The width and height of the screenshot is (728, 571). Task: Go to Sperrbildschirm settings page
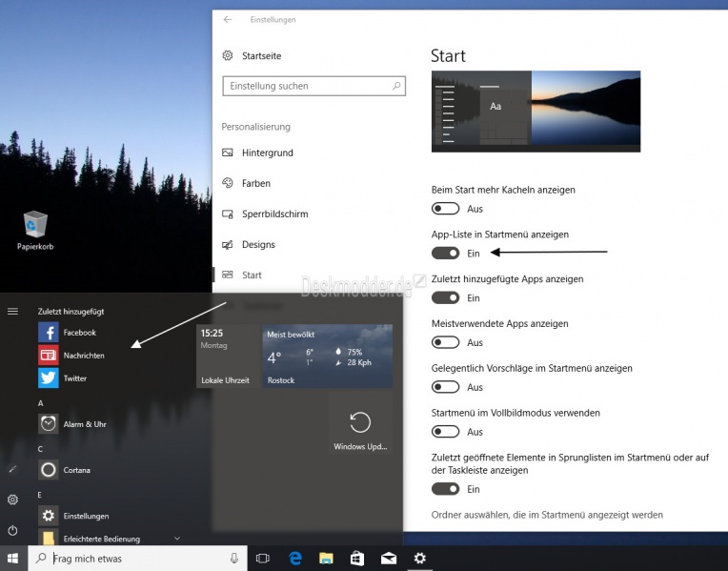tap(274, 214)
